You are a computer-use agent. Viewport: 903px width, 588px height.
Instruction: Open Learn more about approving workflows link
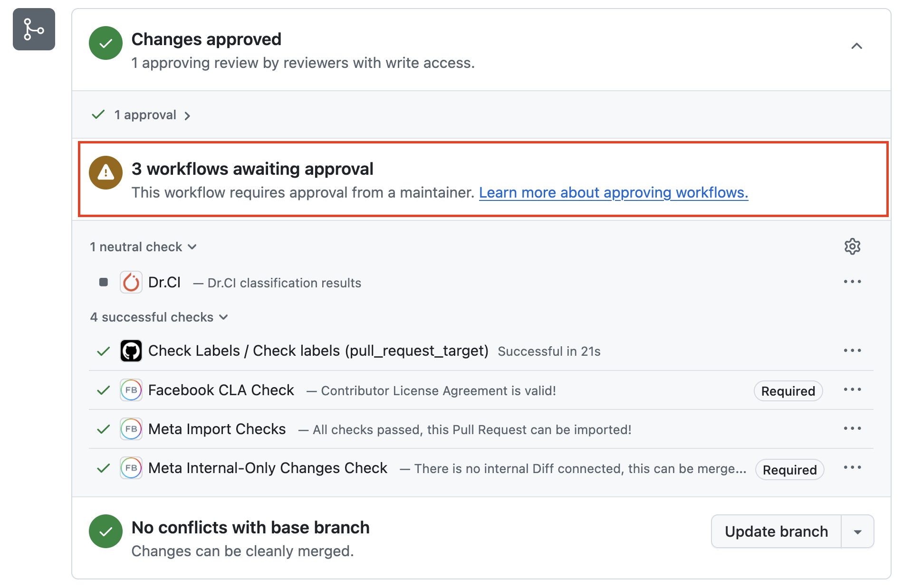tap(613, 193)
